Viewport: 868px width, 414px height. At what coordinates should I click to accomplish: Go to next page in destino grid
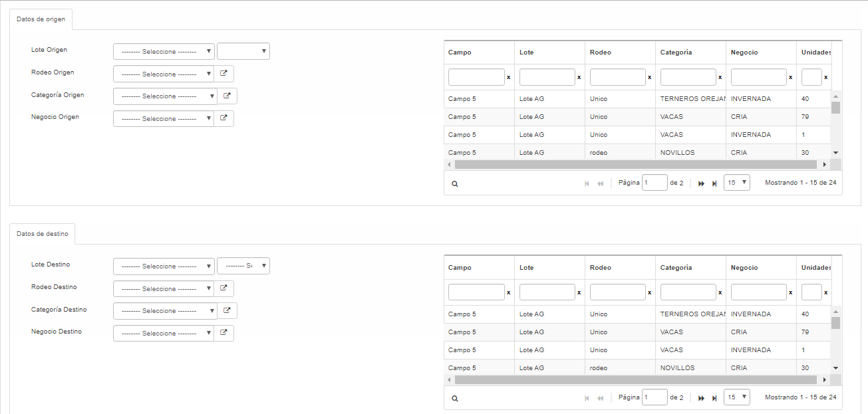pos(701,398)
